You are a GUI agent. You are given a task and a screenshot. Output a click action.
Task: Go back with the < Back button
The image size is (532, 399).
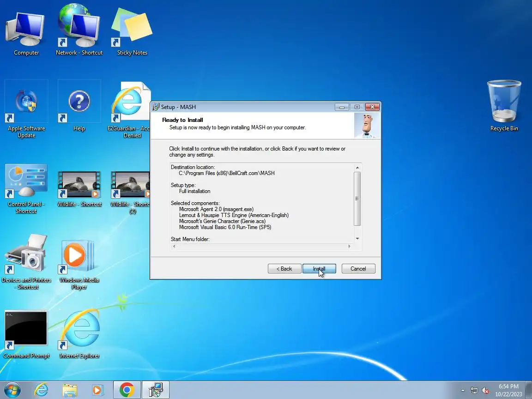click(284, 269)
